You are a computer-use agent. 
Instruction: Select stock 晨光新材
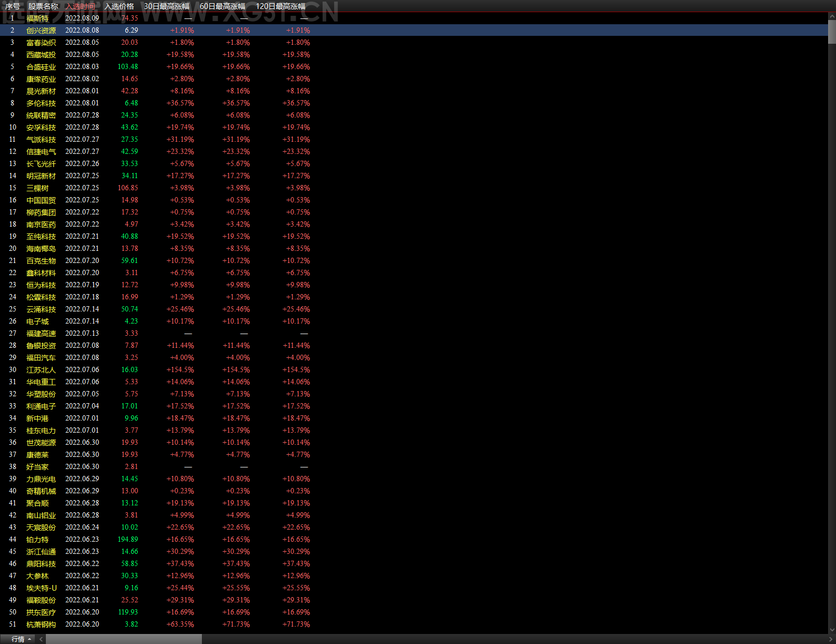click(41, 91)
